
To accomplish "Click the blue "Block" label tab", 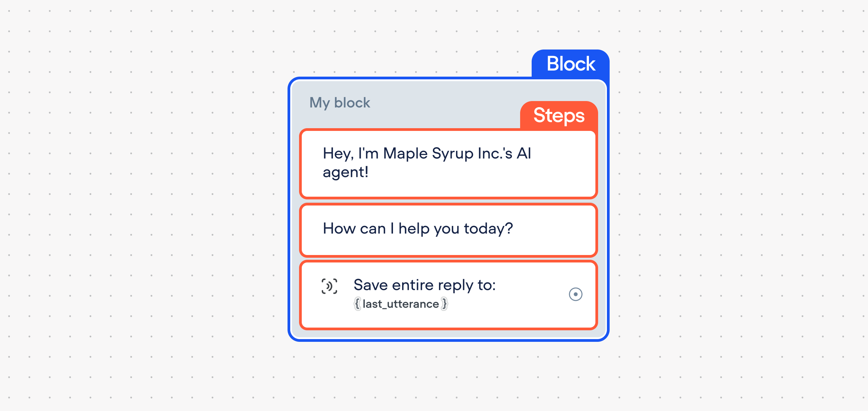I will pyautogui.click(x=571, y=63).
